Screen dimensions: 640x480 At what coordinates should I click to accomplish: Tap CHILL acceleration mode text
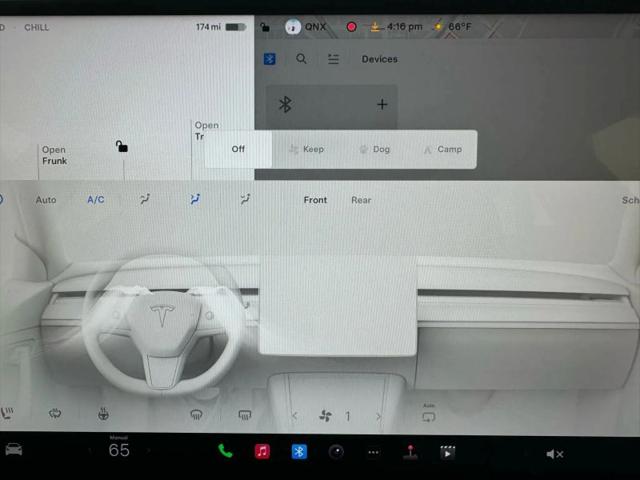click(x=36, y=27)
